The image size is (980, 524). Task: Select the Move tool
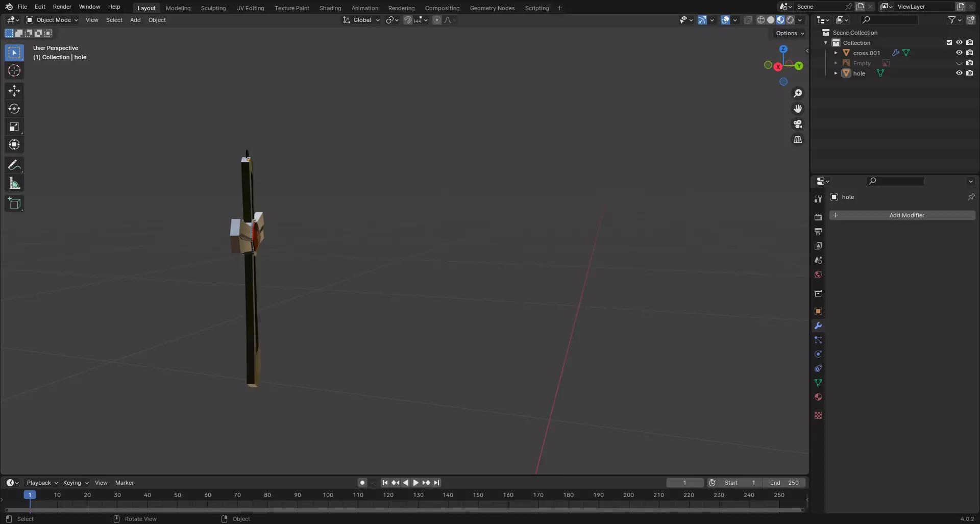(14, 91)
